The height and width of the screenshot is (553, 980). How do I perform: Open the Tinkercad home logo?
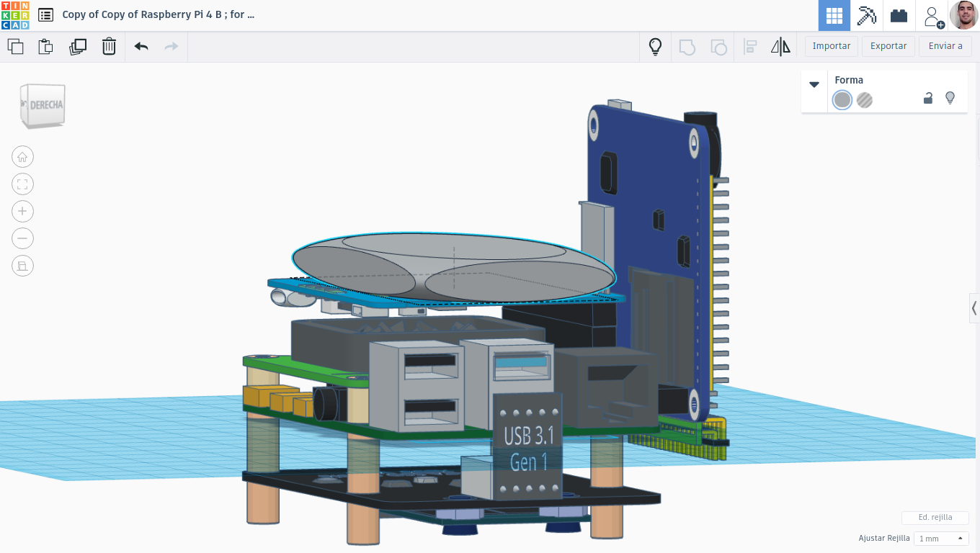coord(15,15)
